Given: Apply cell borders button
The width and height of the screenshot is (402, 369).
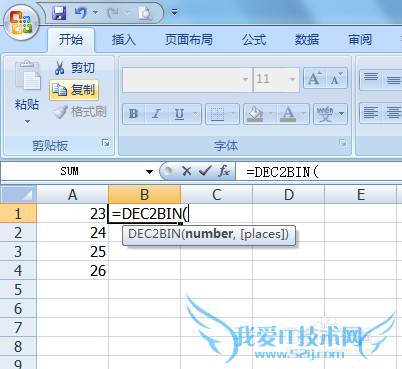Looking at the screenshot, I should tap(217, 114).
